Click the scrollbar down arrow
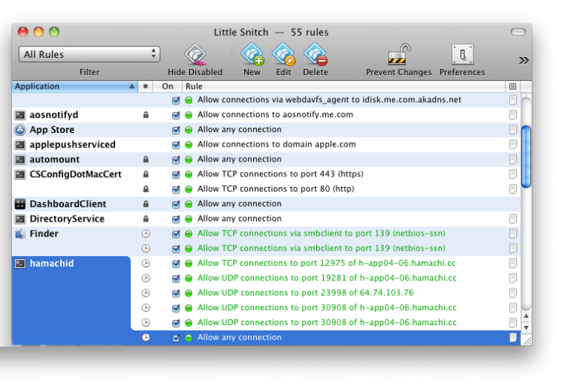The height and width of the screenshot is (392, 577). pos(526,327)
